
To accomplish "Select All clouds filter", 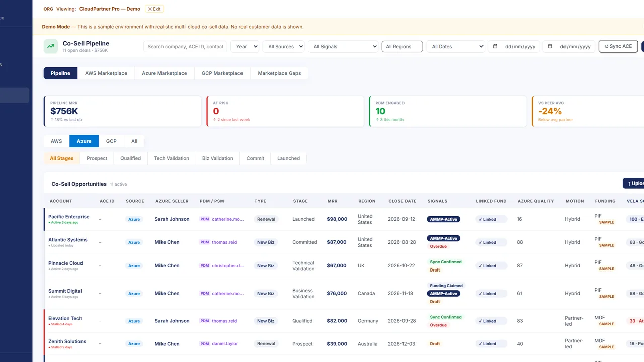I will click(134, 141).
